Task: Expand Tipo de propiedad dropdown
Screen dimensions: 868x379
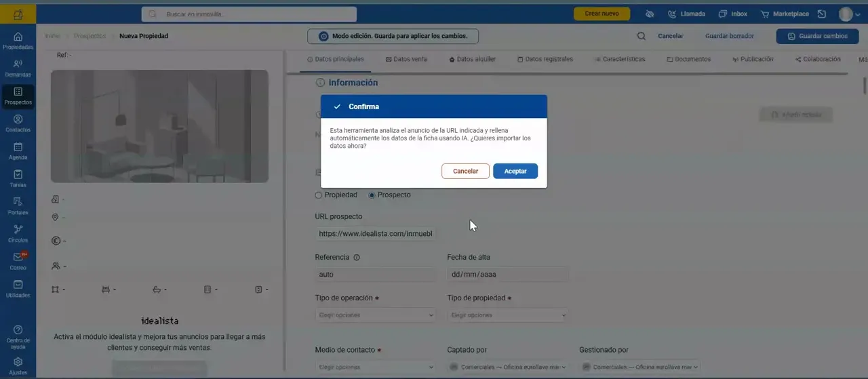Action: 508,315
